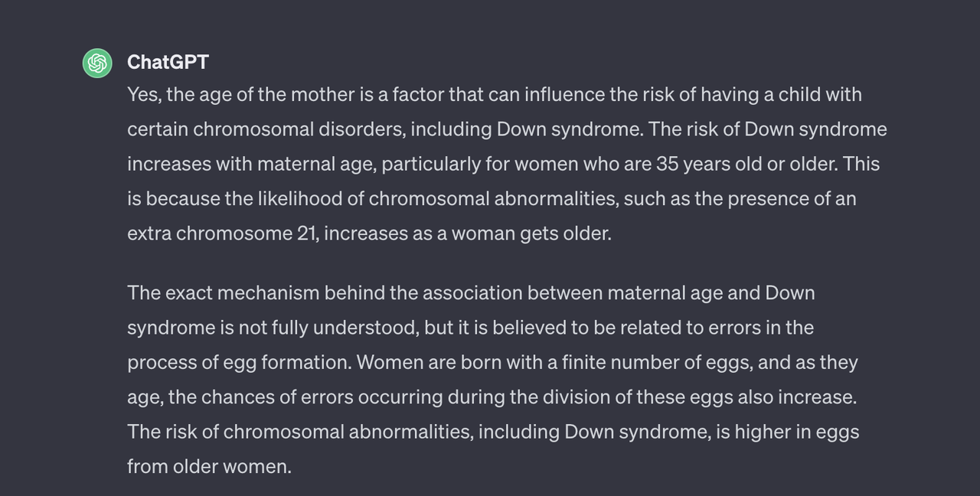The image size is (980, 496).
Task: Click the text 'extra chromosome 21'
Action: 222,233
